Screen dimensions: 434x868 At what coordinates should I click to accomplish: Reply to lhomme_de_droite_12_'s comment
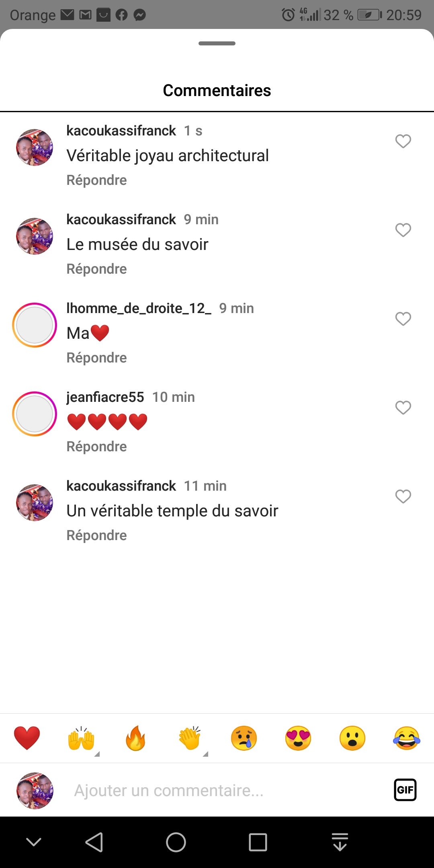[x=96, y=358]
